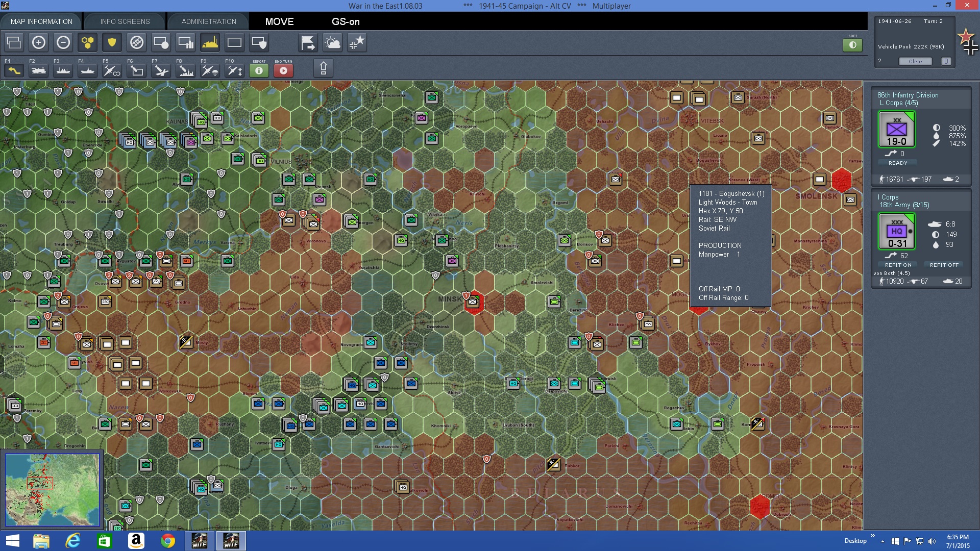This screenshot has height=551, width=980.
Task: Select the I Corps HQ counter
Action: (x=896, y=231)
